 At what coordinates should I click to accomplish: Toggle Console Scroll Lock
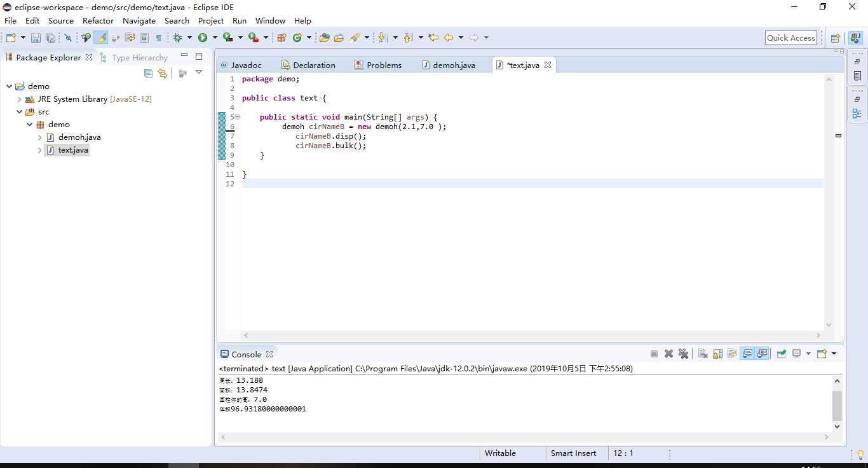coord(717,354)
